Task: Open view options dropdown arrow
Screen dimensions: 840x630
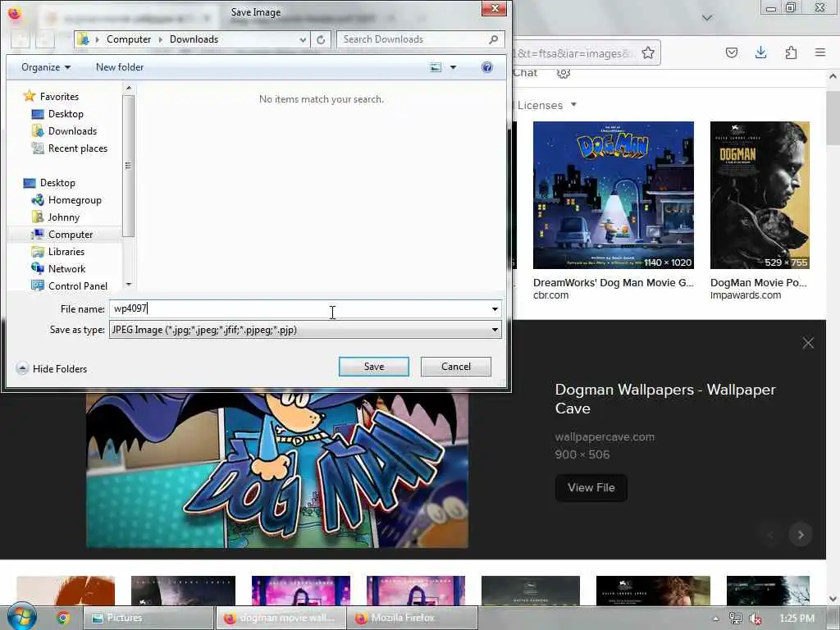Action: 453,67
